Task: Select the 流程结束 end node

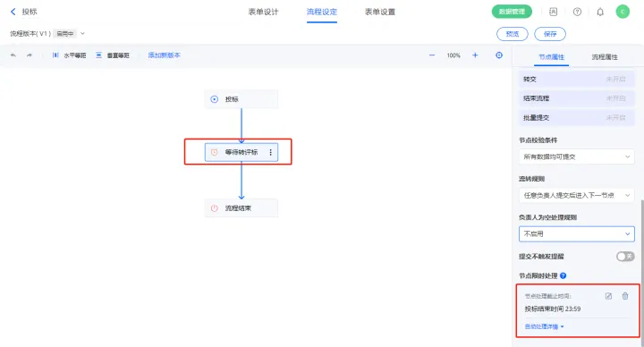Action: click(x=241, y=208)
